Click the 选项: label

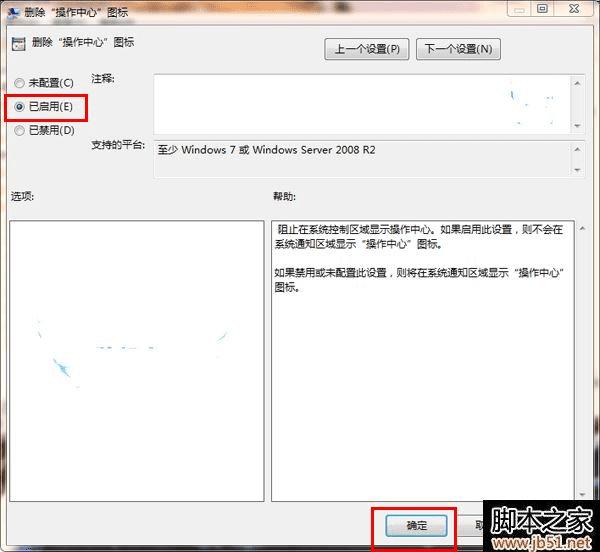click(22, 197)
